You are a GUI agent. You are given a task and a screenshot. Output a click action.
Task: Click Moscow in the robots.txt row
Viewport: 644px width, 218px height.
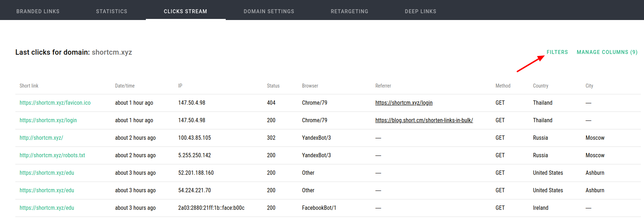(595, 155)
